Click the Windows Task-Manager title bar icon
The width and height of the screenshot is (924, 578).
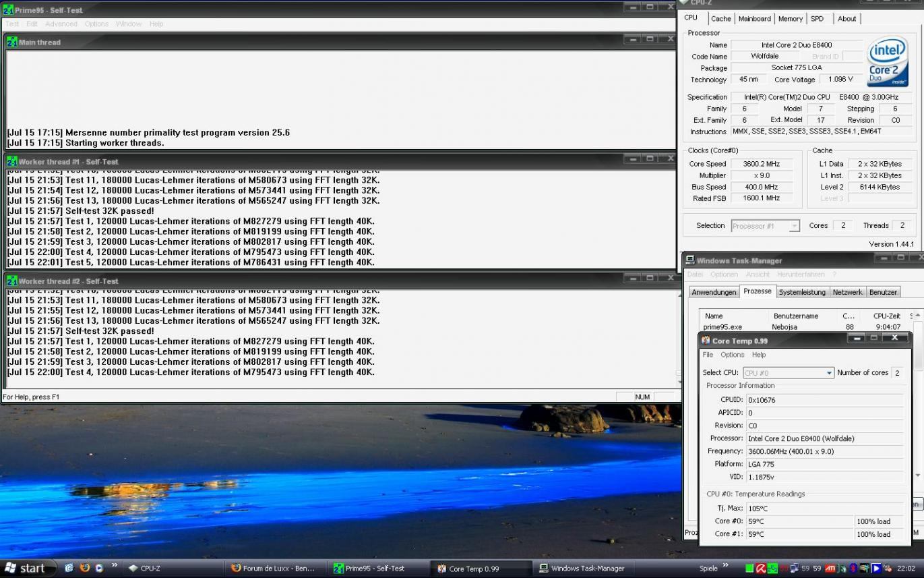point(691,260)
